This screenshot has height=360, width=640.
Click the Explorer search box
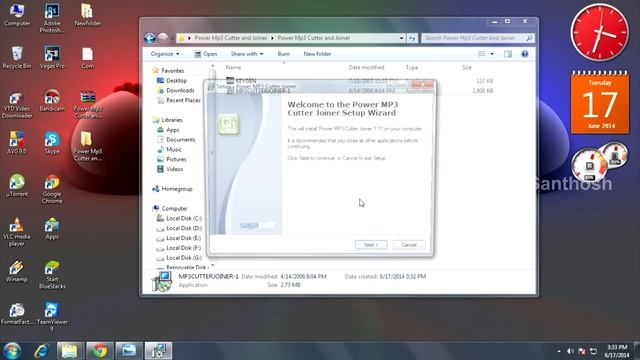pyautogui.click(x=478, y=38)
